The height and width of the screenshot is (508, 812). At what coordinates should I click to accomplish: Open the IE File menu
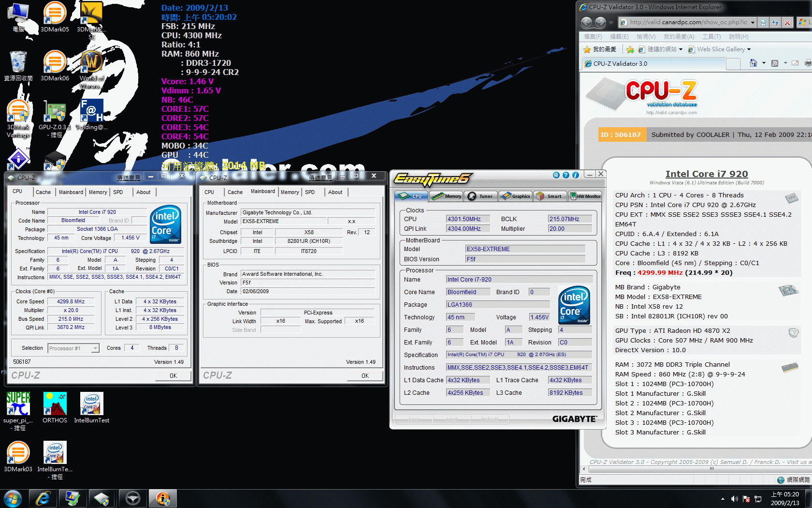(x=593, y=36)
